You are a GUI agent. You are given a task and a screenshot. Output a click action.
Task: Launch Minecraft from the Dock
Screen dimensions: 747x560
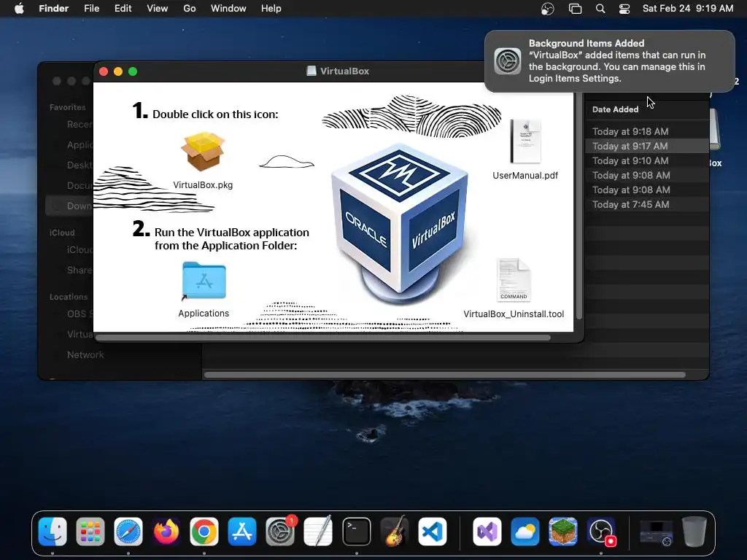pyautogui.click(x=563, y=532)
